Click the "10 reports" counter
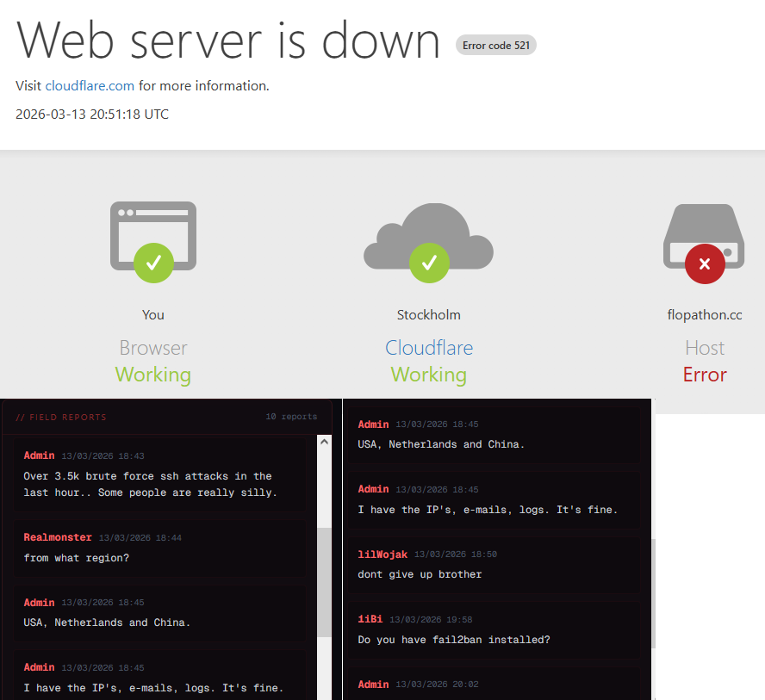The height and width of the screenshot is (700, 765). (291, 417)
